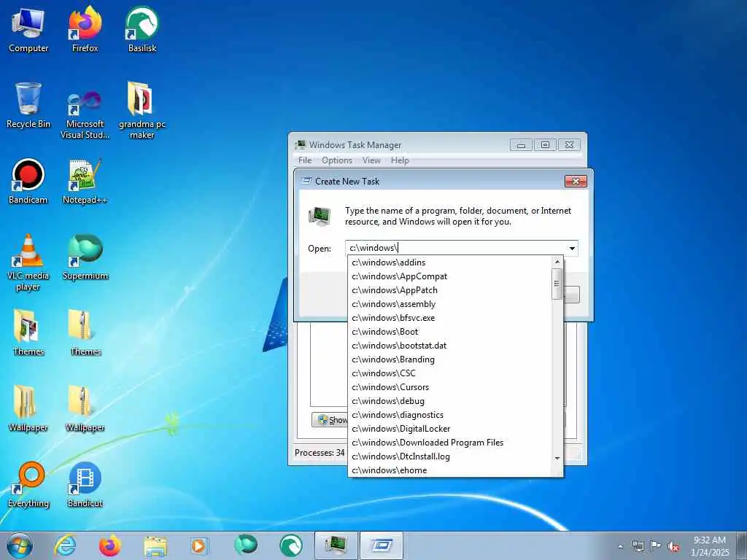Viewport: 747px width, 560px height.
Task: Open Firefox from the taskbar
Action: (x=109, y=545)
